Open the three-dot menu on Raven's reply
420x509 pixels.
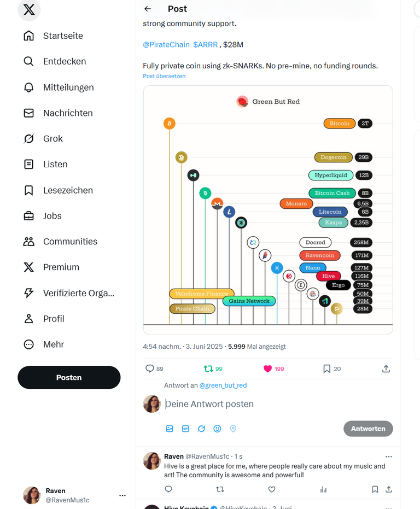coord(389,457)
